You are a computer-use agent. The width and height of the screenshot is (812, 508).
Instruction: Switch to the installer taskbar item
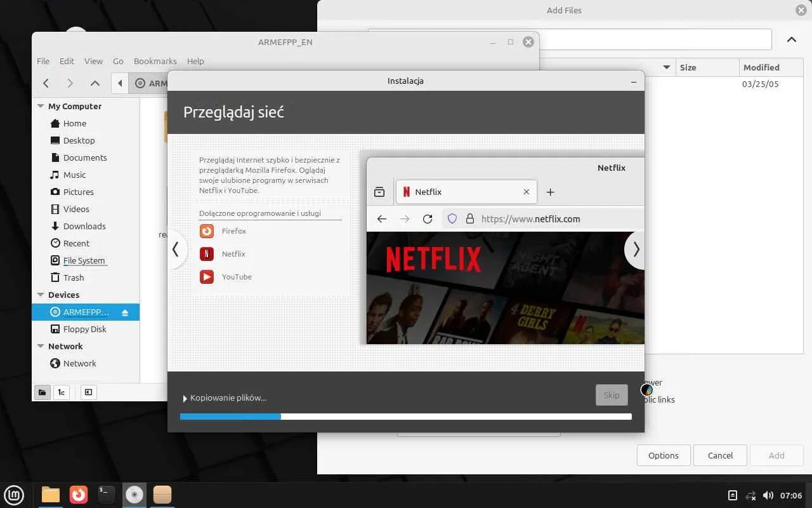pyautogui.click(x=134, y=494)
